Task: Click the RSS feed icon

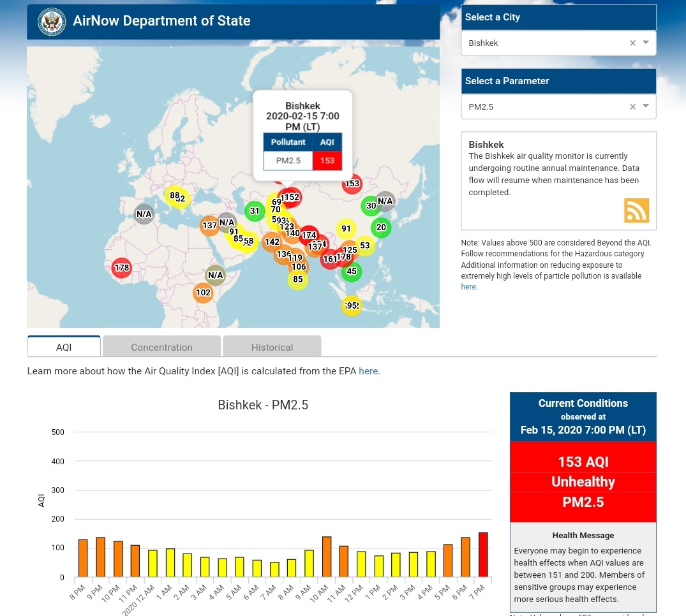Action: click(636, 210)
